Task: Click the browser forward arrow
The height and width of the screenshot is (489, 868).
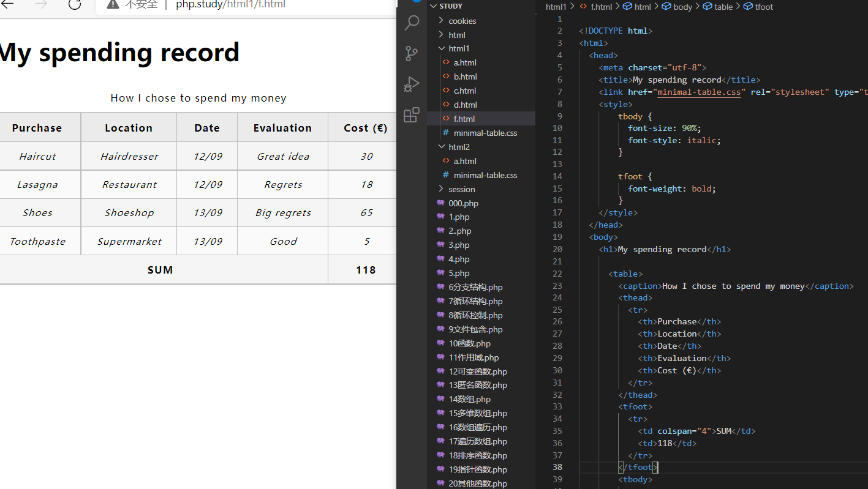Action: 41,4
